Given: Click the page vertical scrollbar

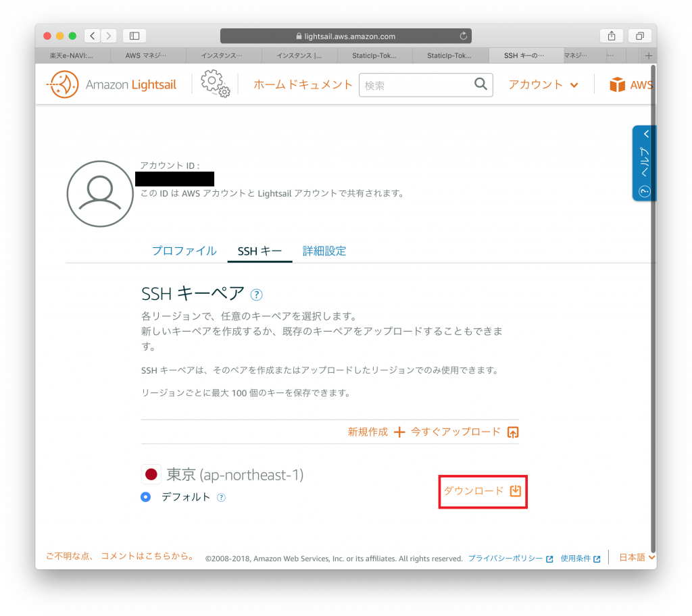Looking at the screenshot, I should [x=653, y=309].
